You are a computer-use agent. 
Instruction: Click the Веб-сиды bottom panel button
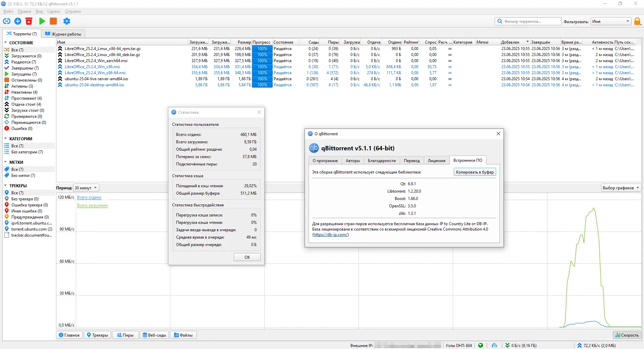coord(154,335)
